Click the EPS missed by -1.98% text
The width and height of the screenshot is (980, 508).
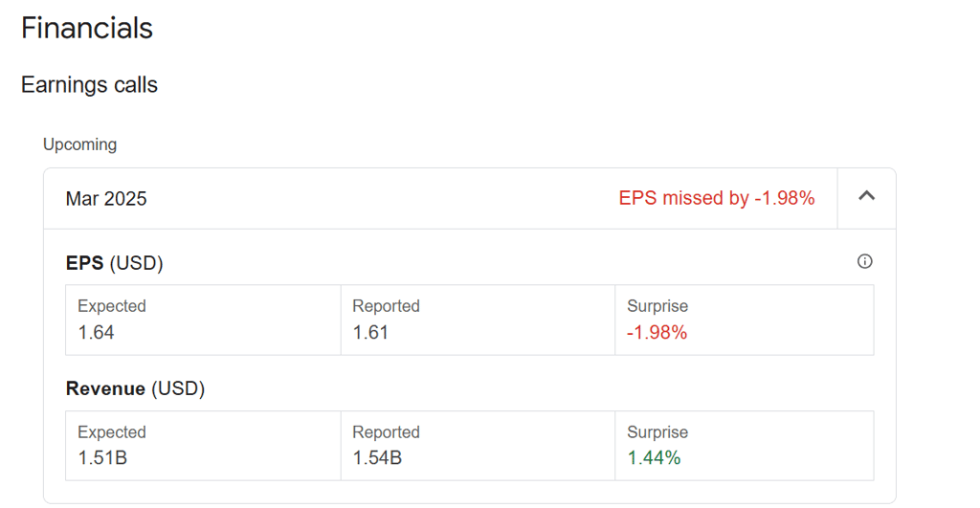click(717, 198)
